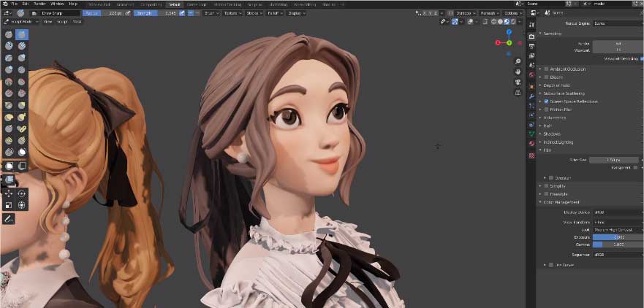The image size is (644, 308).
Task: Open the Remesh popover in the header
Action: (490, 13)
